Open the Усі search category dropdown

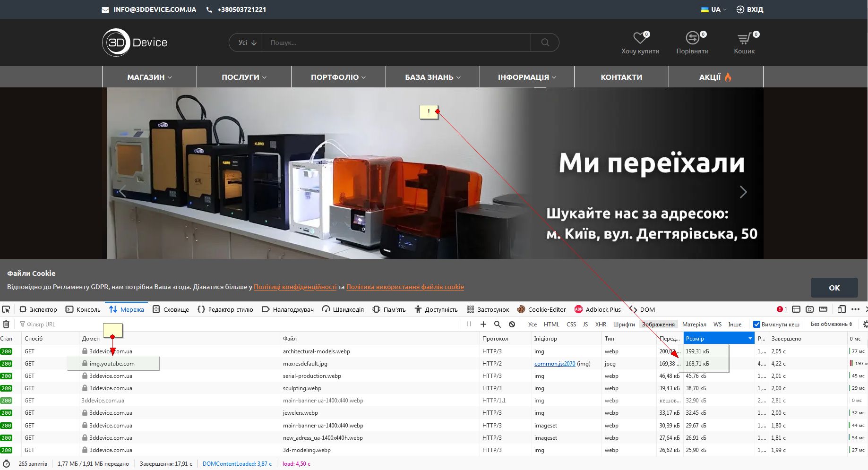(247, 43)
